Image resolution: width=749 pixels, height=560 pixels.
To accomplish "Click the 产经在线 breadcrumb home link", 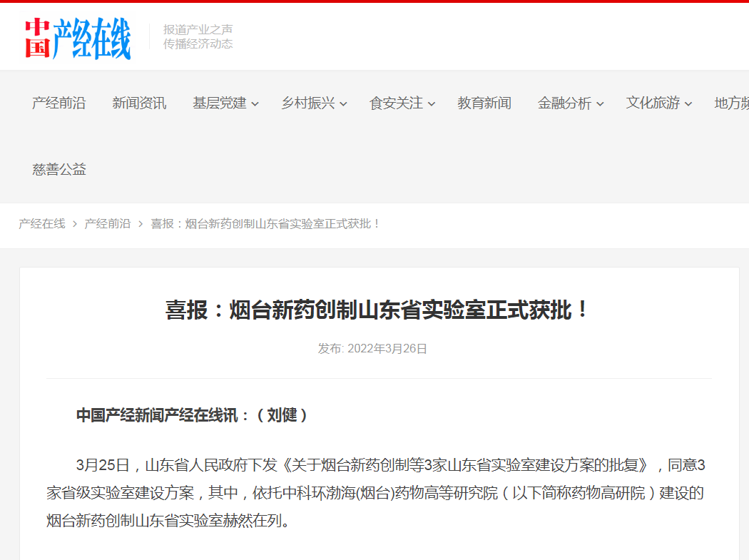I will [41, 224].
